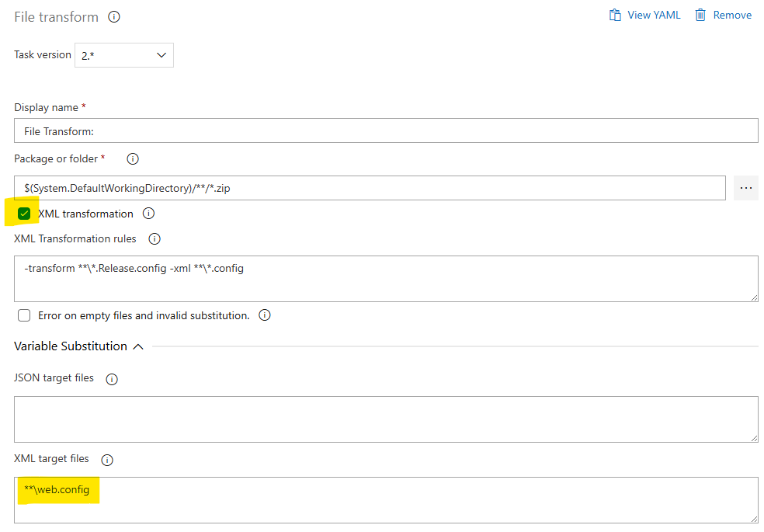Open the File transform info tooltip
Screen dimensions: 764x532
pyautogui.click(x=113, y=16)
